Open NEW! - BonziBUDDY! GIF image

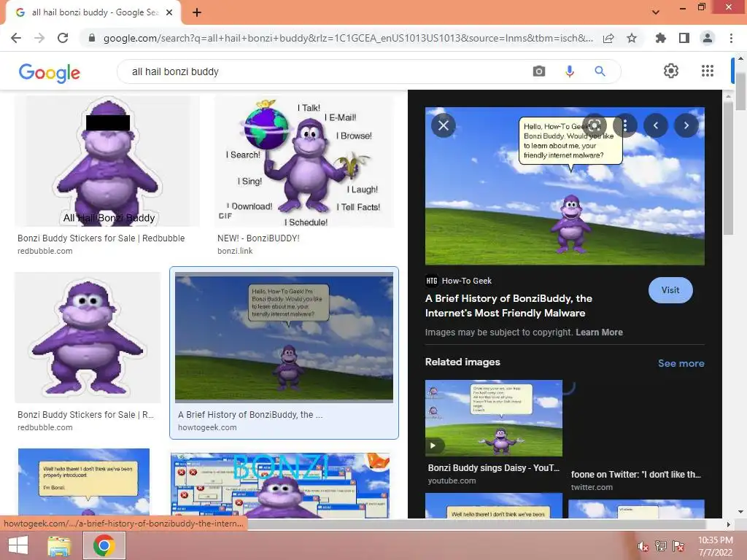[x=305, y=161]
